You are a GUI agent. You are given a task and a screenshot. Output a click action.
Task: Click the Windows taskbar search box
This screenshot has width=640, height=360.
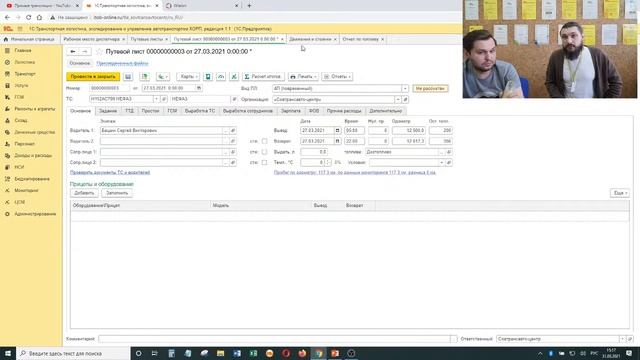point(73,353)
